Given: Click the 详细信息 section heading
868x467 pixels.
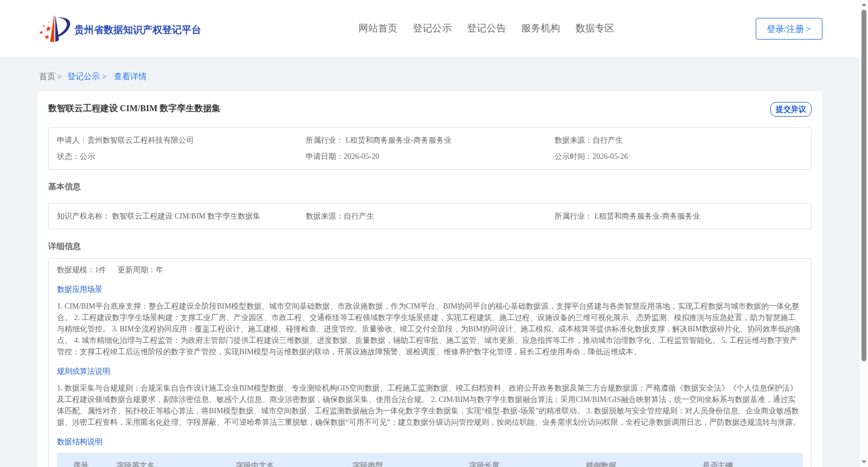Looking at the screenshot, I should [64, 246].
